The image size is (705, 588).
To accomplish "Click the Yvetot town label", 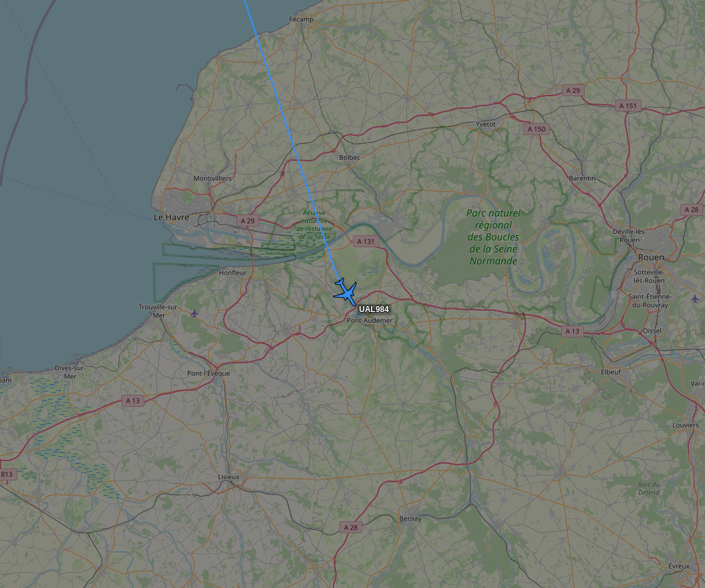I will 486,124.
